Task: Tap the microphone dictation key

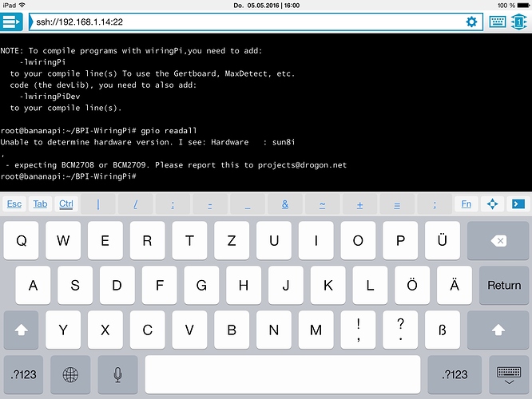Action: point(117,374)
